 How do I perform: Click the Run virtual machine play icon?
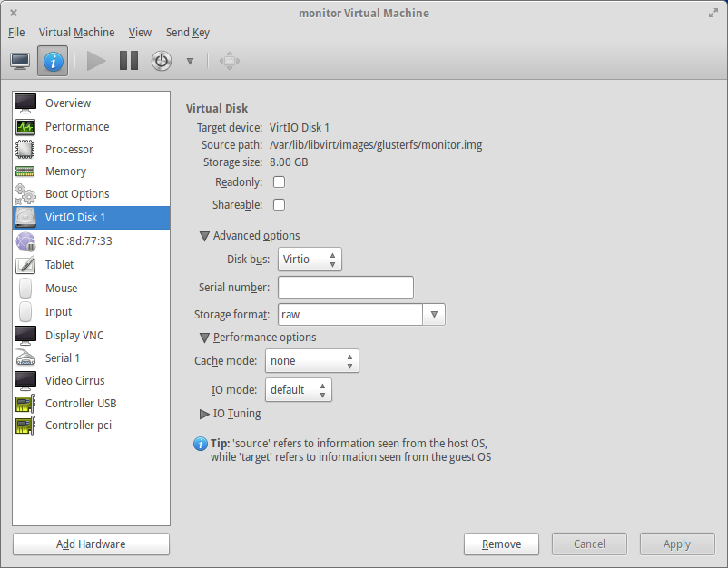tap(96, 61)
